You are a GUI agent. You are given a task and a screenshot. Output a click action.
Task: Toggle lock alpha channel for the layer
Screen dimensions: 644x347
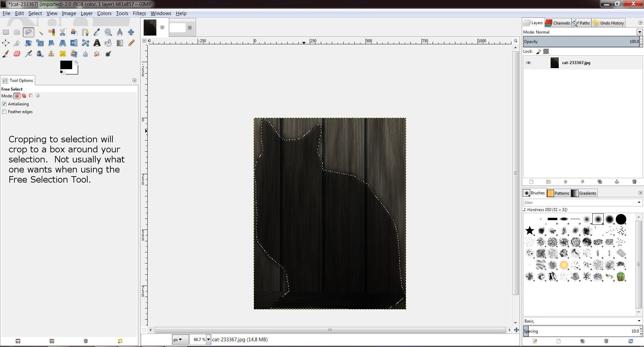[x=546, y=51]
